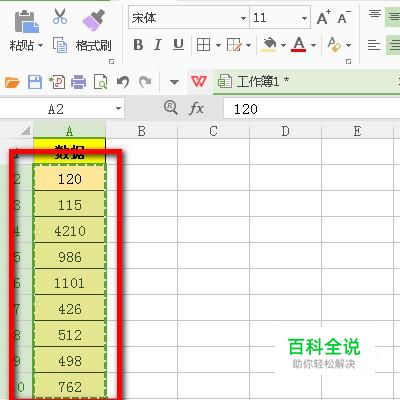
Task: Apply the red font color
Action: pos(299,44)
